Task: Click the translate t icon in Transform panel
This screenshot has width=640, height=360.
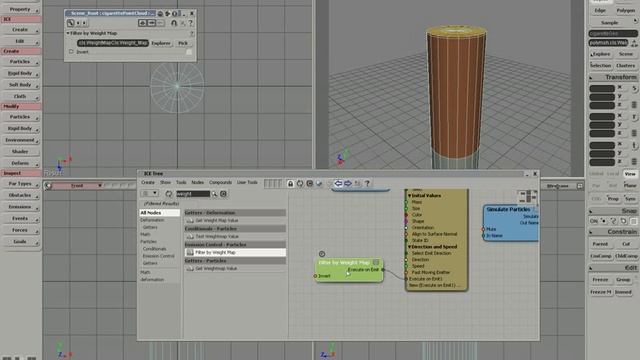Action: tap(634, 145)
